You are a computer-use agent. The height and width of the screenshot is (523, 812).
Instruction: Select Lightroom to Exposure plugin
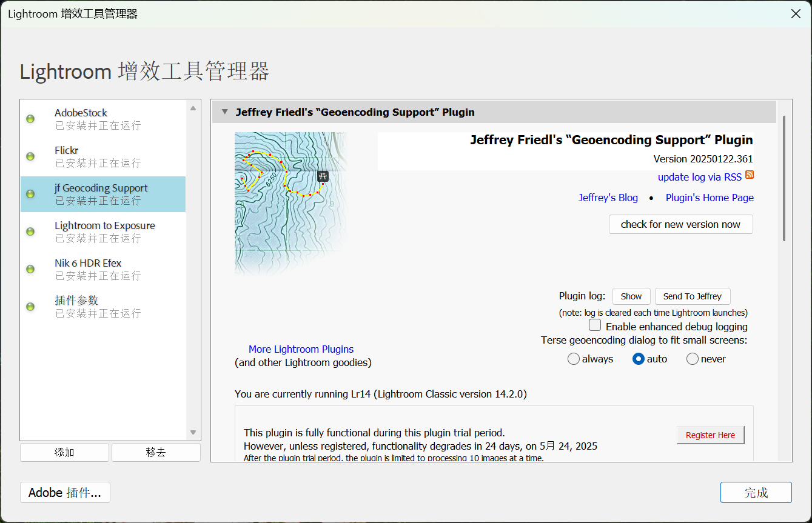point(103,232)
